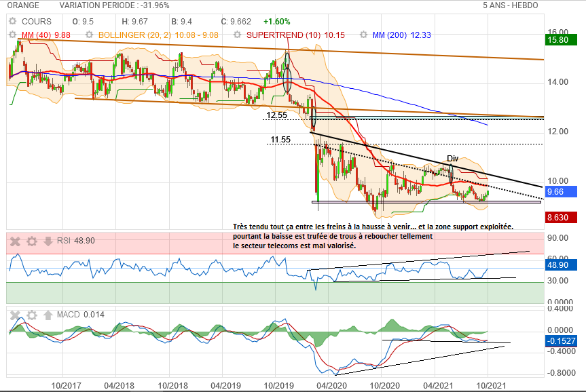Click the MM (200) 12.33 label
Image resolution: width=586 pixels, height=392 pixels.
point(402,35)
